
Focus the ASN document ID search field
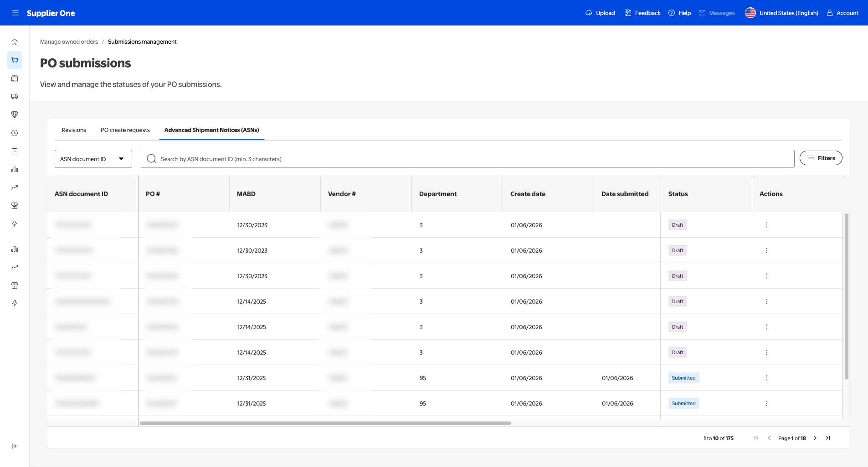pyautogui.click(x=467, y=159)
